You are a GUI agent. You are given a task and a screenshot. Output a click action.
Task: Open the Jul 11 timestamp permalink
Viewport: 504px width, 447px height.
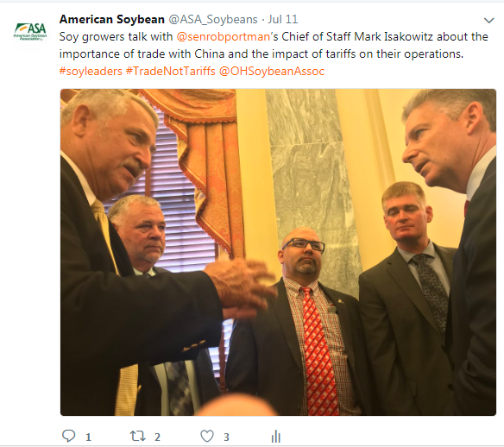(x=283, y=19)
